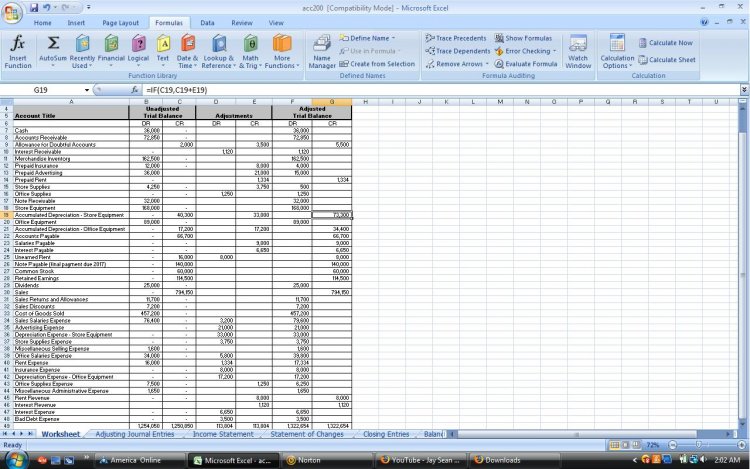Switch to the Page Layout ribbon tab
Image resolution: width=750 pixels, height=469 pixels.
tap(120, 21)
